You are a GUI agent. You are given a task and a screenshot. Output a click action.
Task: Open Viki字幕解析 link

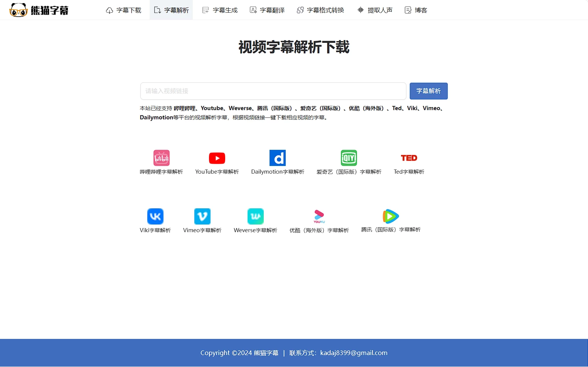point(155,230)
